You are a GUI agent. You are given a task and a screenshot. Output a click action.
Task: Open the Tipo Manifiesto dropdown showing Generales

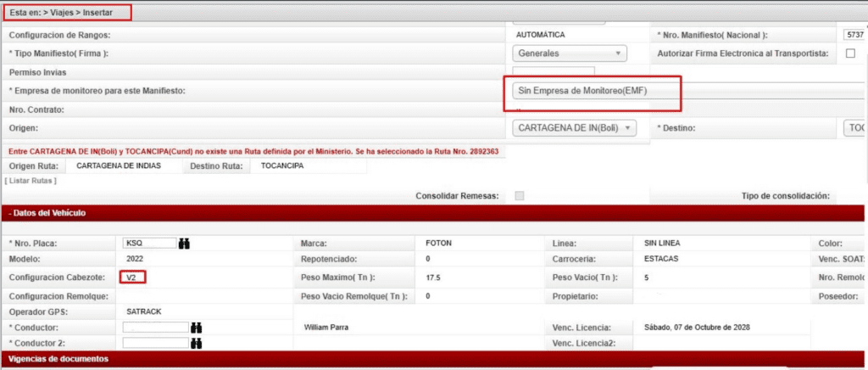[x=570, y=53]
